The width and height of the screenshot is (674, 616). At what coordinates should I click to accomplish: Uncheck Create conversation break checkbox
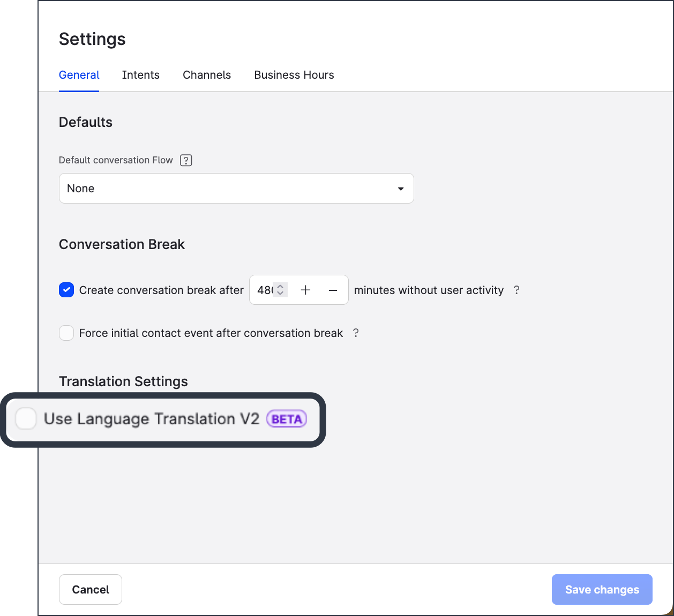click(66, 290)
